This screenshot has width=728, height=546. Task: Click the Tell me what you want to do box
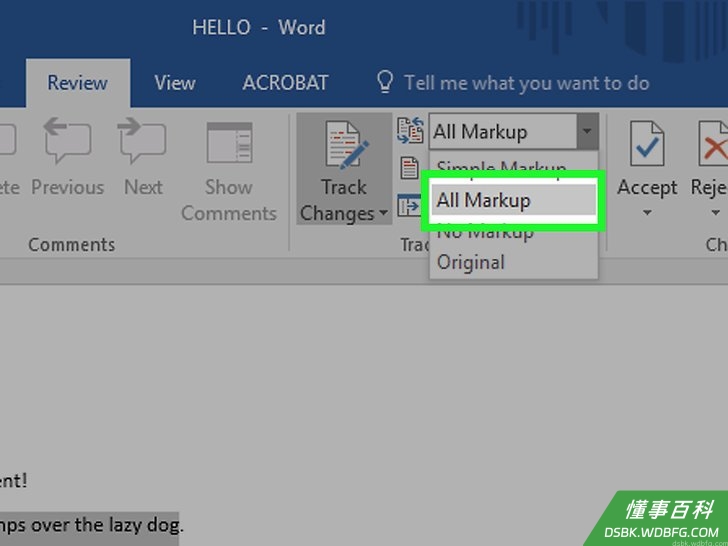(526, 84)
